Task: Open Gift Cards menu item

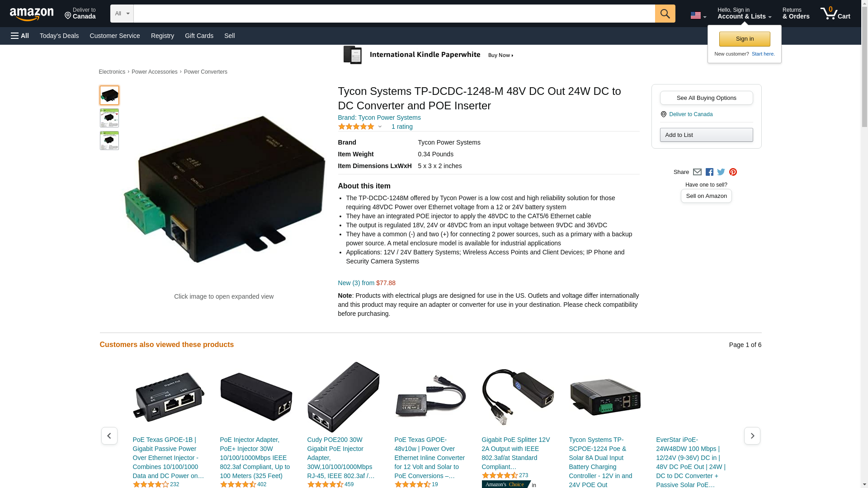Action: coord(199,36)
